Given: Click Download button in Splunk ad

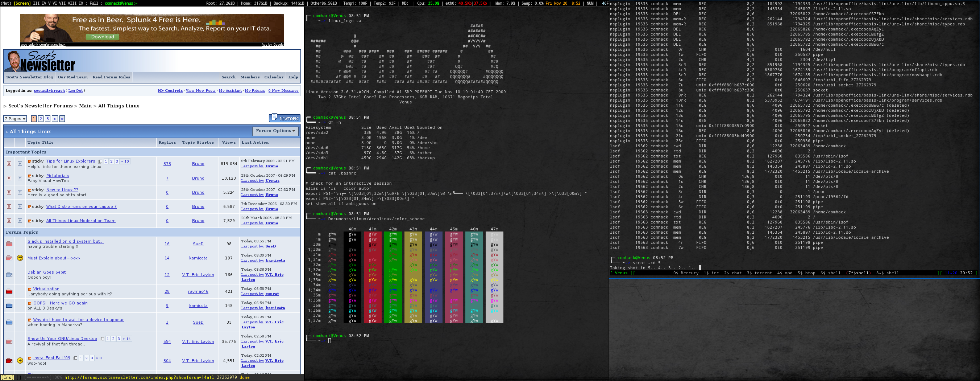Looking at the screenshot, I should click(x=102, y=37).
